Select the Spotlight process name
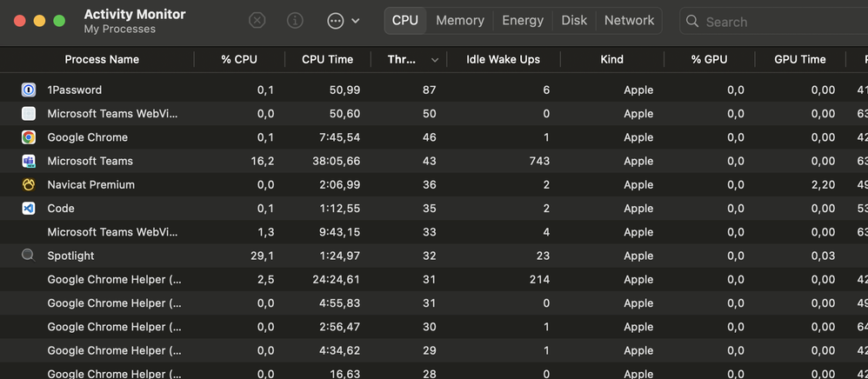This screenshot has height=379, width=868. click(x=70, y=256)
